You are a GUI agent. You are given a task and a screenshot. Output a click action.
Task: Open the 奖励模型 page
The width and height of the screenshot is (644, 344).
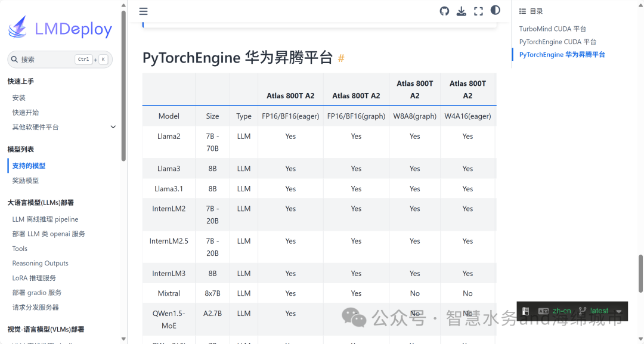26,181
